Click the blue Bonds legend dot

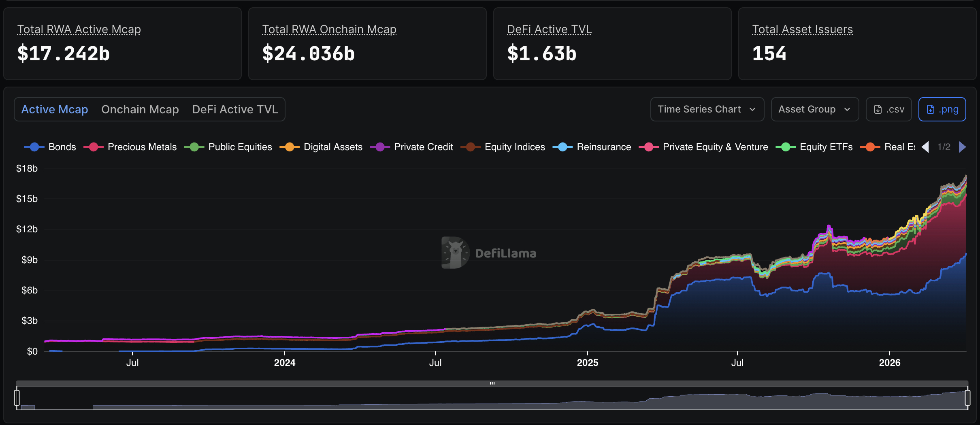[34, 147]
